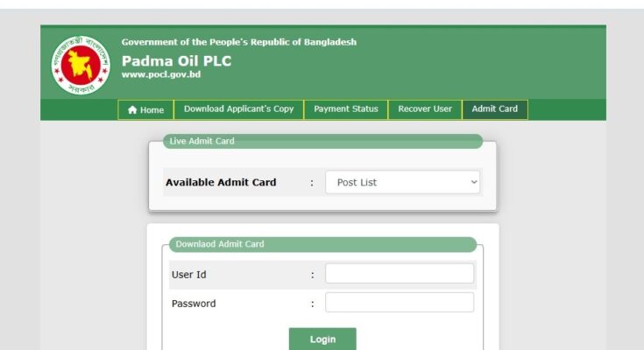
Task: Click the Bangladesh government emblem logo
Action: 81,66
